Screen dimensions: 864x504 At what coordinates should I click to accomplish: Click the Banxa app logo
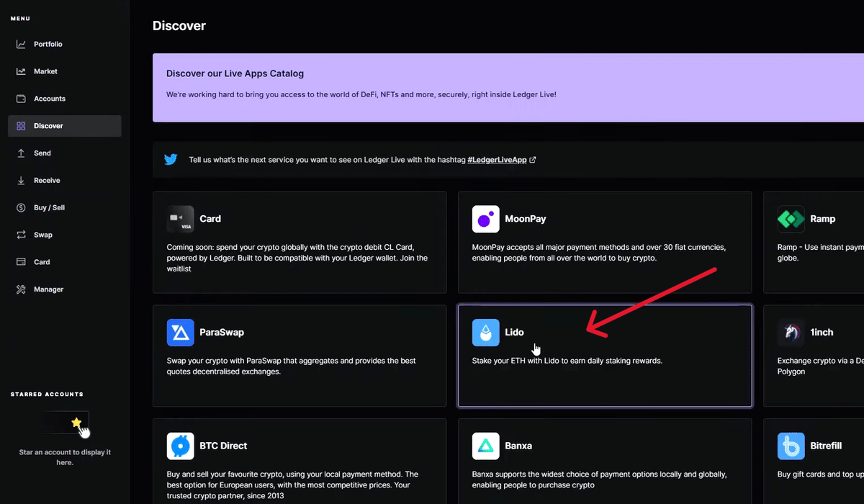click(x=486, y=446)
